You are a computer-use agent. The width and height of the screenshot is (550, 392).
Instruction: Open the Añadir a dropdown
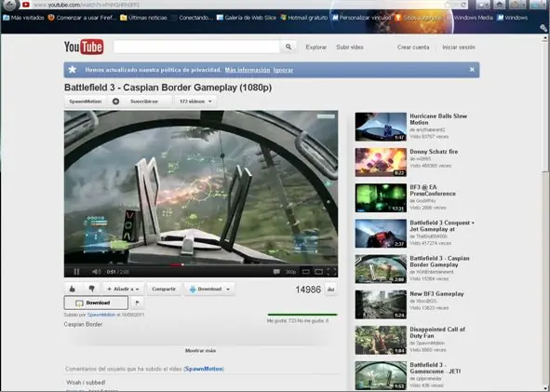pyautogui.click(x=123, y=289)
